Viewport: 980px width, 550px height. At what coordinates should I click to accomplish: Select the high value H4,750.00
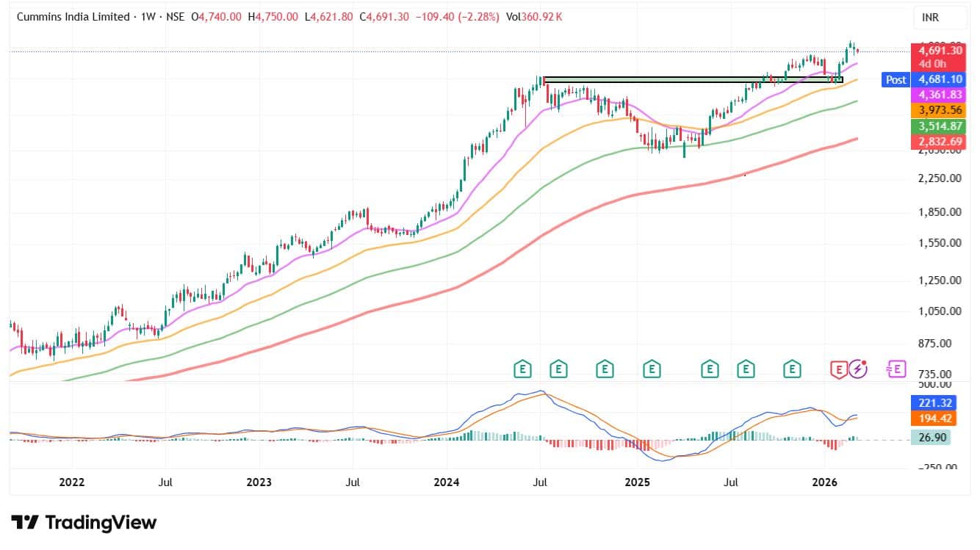point(273,16)
